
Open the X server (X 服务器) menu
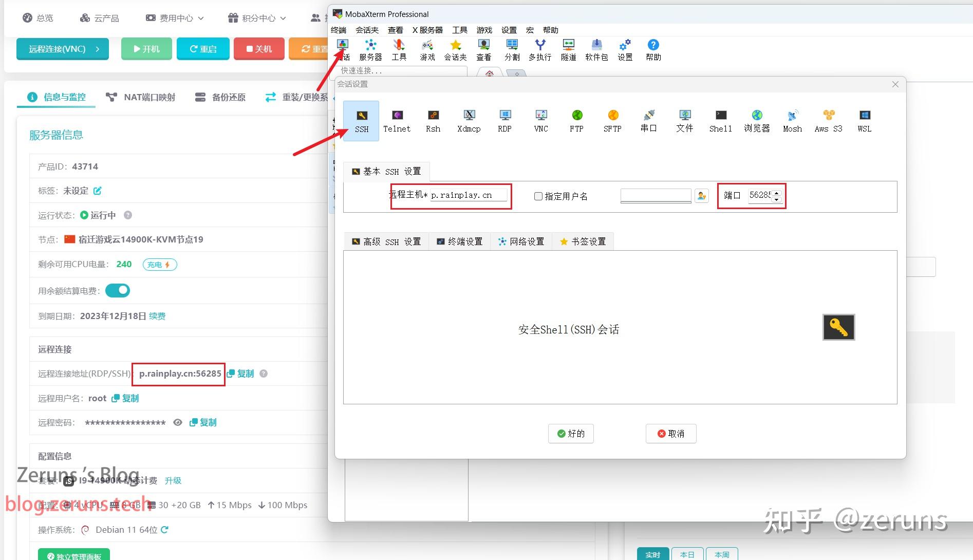point(427,30)
